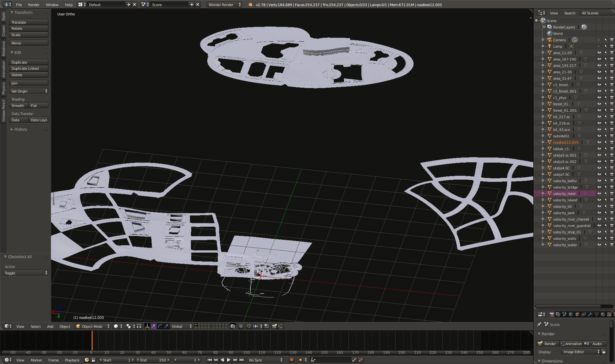Toggle the 3D manipulator widget on/off
Image resolution: width=615 pixels, height=364 pixels.
[147, 326]
